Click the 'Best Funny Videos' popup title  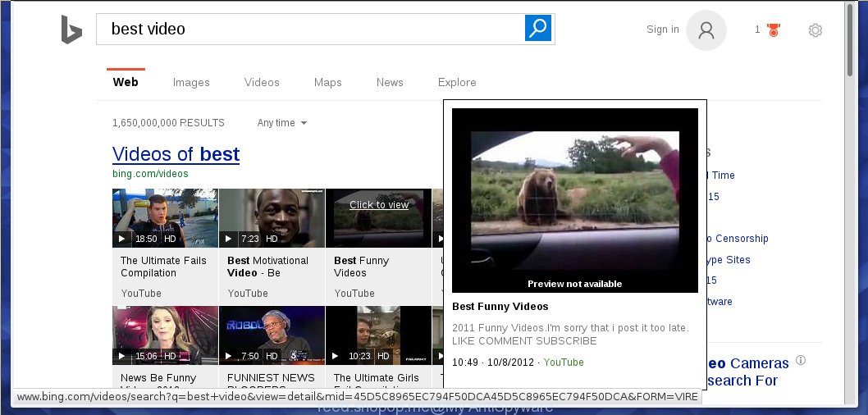click(x=500, y=307)
